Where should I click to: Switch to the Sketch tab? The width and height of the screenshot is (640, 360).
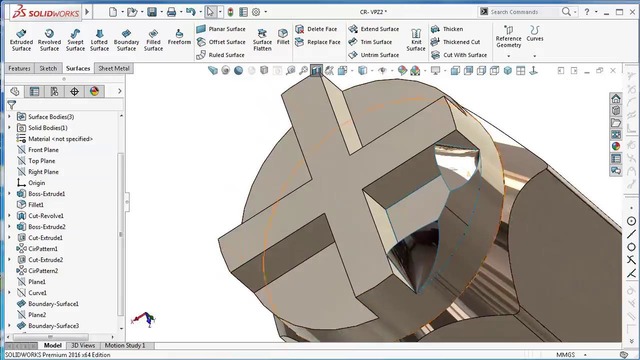click(x=48, y=69)
